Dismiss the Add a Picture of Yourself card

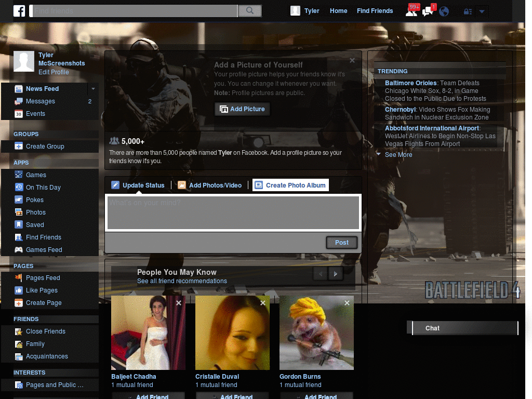352,60
